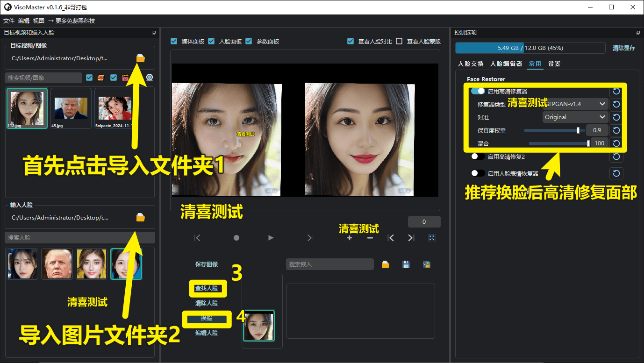Open the input faces folder icon
Viewport: 644px width, 363px height.
click(141, 217)
